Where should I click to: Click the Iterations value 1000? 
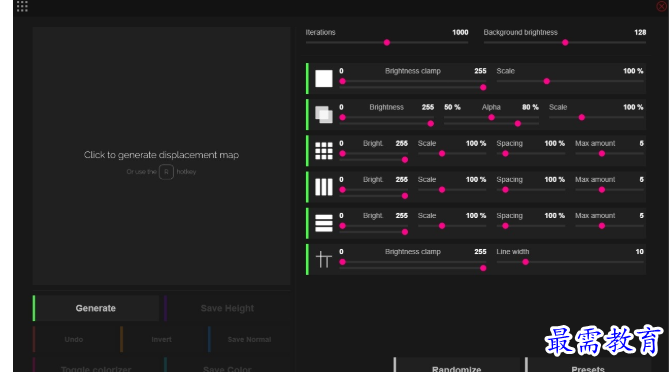(x=460, y=32)
